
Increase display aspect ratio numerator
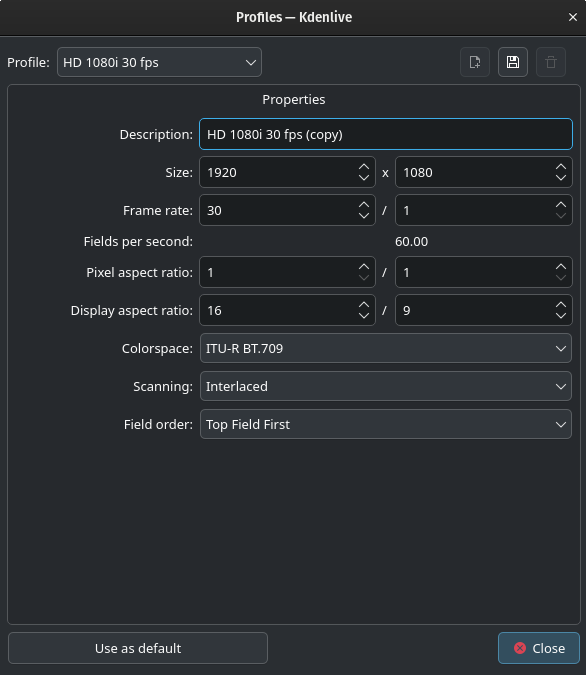coord(364,304)
